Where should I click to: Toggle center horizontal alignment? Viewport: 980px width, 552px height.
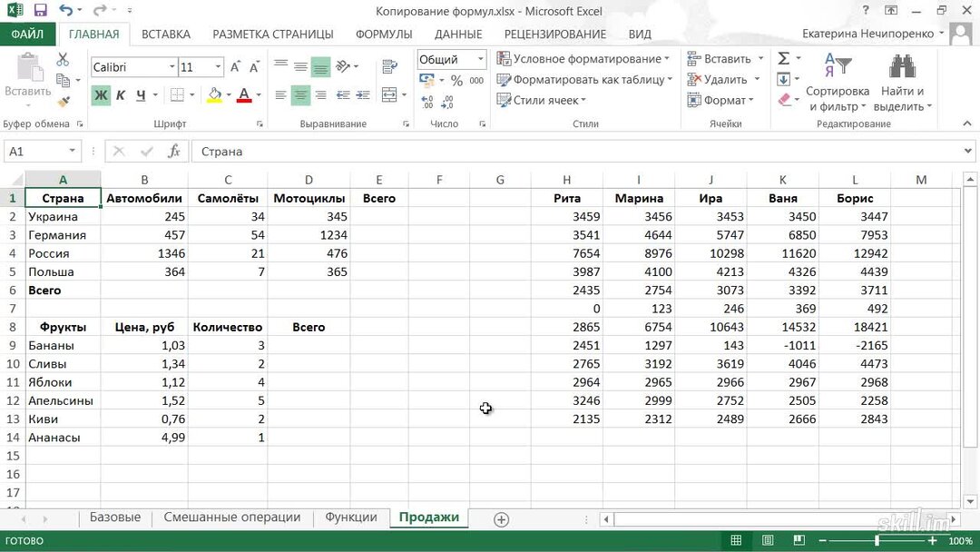(x=300, y=95)
